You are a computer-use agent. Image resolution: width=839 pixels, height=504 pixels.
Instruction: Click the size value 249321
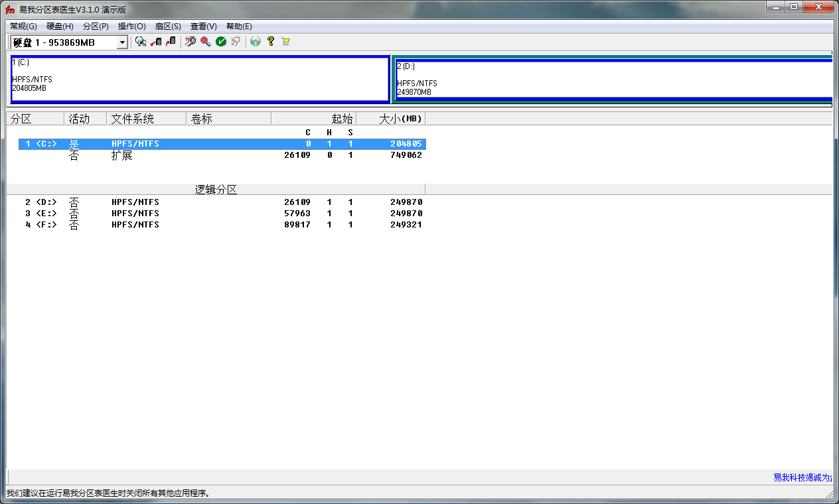point(406,225)
